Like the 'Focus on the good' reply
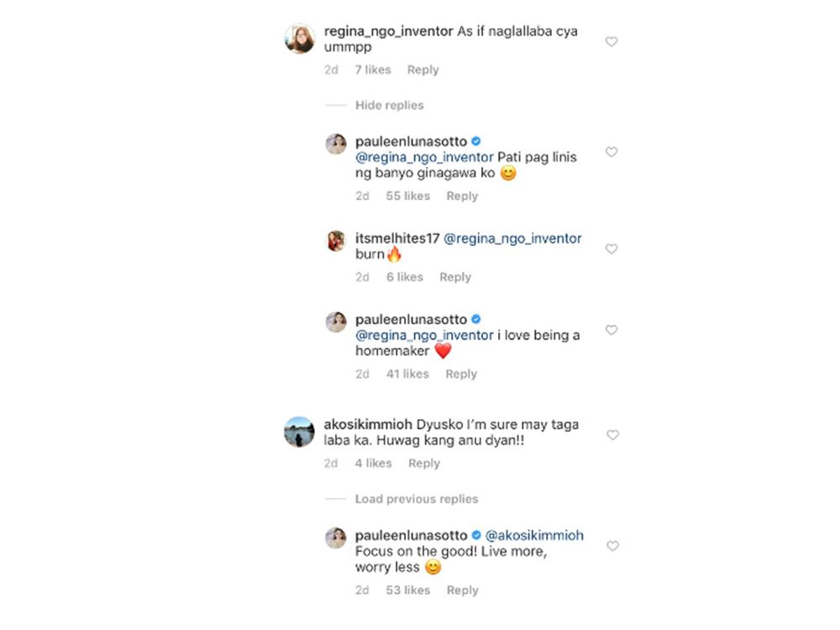840x630 pixels. pyautogui.click(x=612, y=546)
